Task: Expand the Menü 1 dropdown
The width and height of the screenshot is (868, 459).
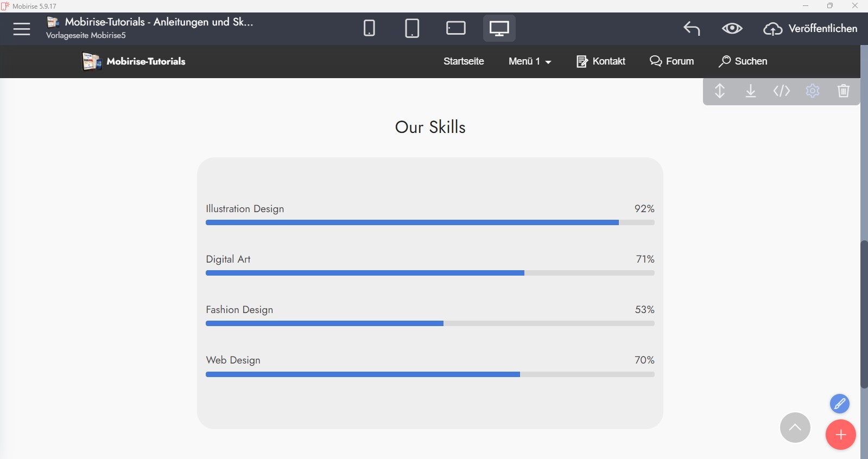Action: [x=530, y=61]
